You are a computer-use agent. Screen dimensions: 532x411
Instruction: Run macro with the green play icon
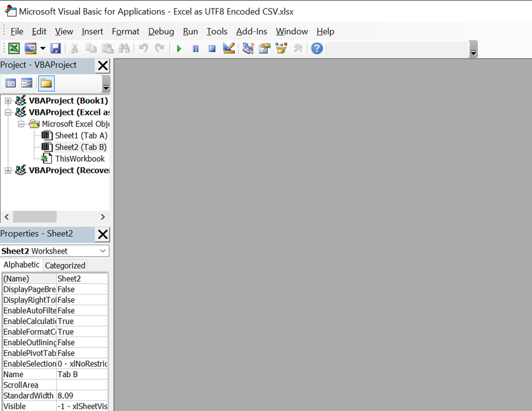tap(179, 49)
